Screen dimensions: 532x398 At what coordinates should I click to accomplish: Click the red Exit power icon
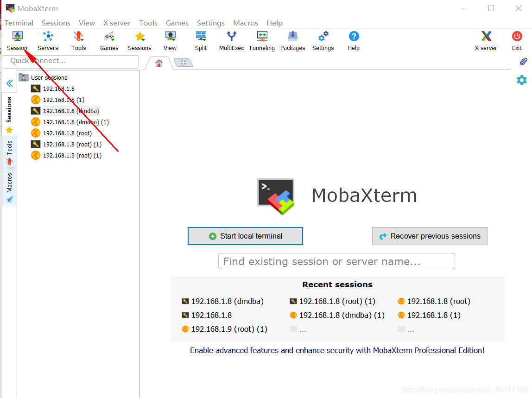(x=517, y=36)
